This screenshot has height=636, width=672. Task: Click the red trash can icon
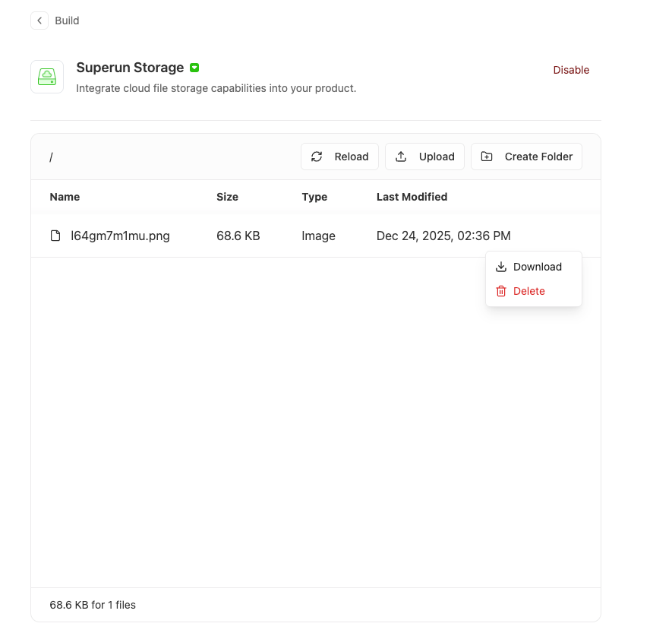click(501, 291)
